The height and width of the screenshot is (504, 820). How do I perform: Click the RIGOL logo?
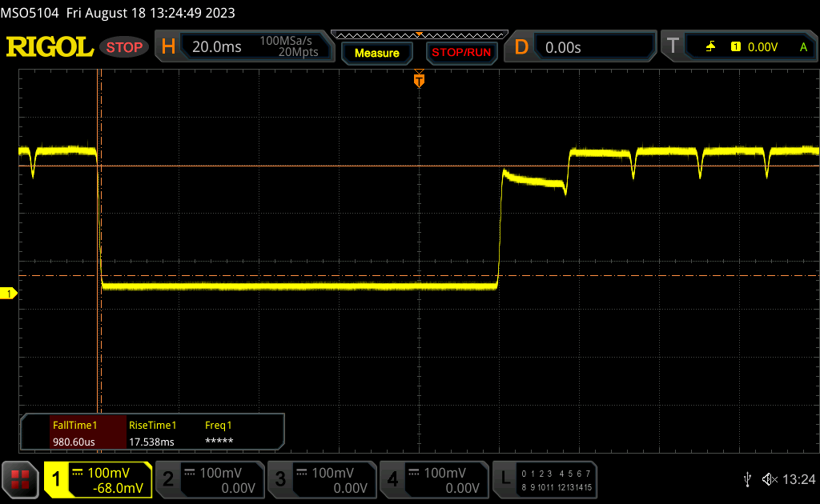click(x=50, y=47)
